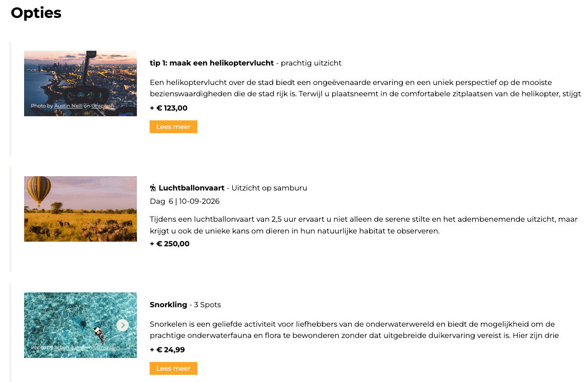
Task: Select the Luchtballonvaart option title
Action: (x=191, y=188)
